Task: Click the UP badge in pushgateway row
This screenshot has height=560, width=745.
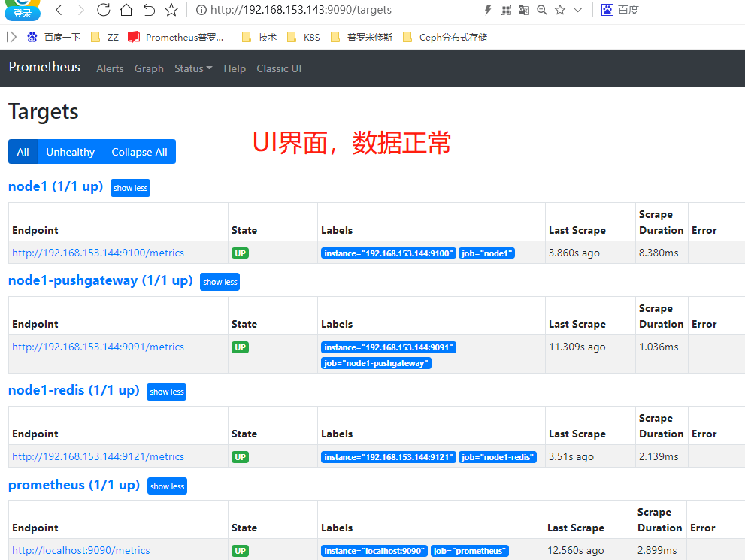Action: pos(240,347)
